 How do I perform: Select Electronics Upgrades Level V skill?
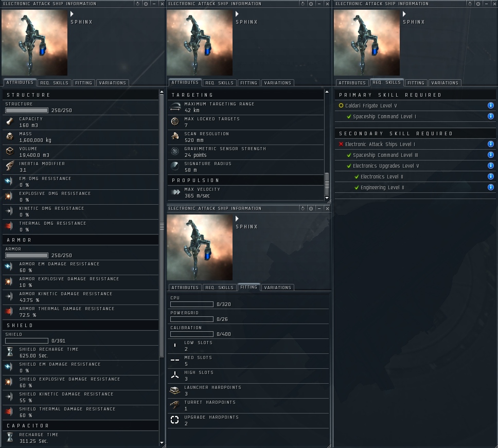click(x=386, y=166)
